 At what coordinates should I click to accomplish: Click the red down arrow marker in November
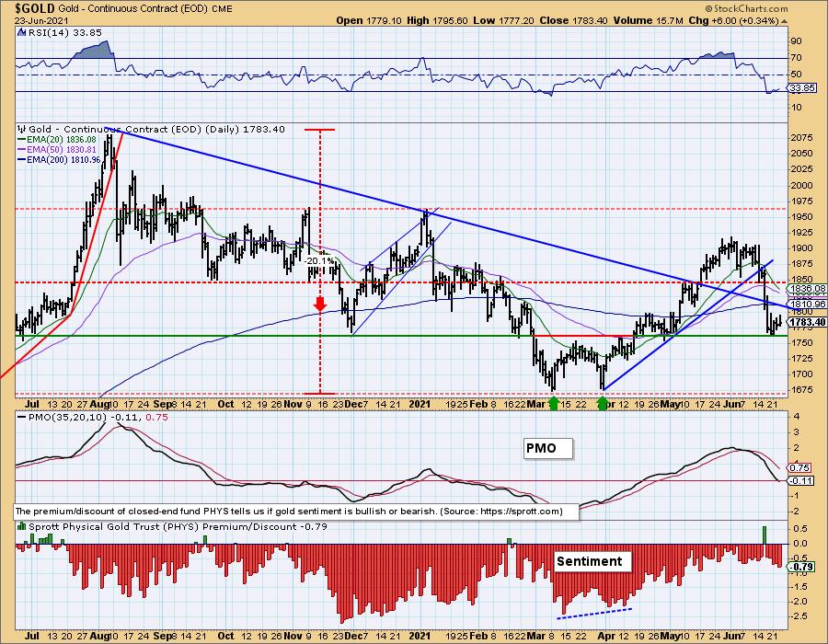click(319, 304)
